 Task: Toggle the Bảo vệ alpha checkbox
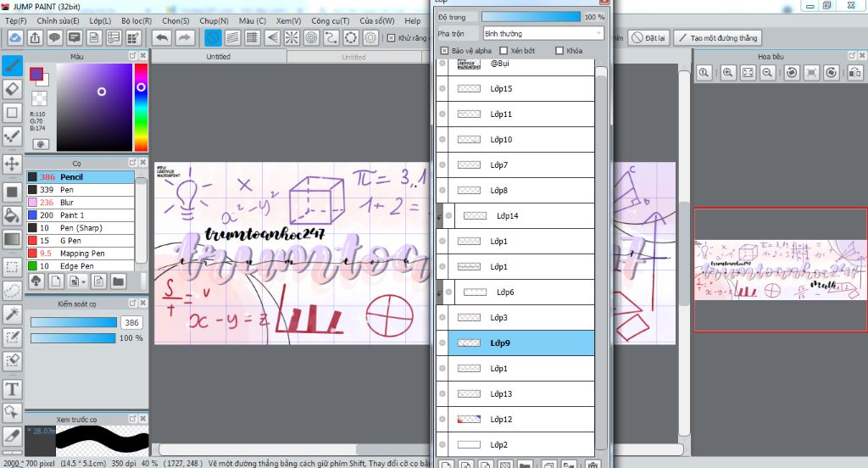[444, 50]
